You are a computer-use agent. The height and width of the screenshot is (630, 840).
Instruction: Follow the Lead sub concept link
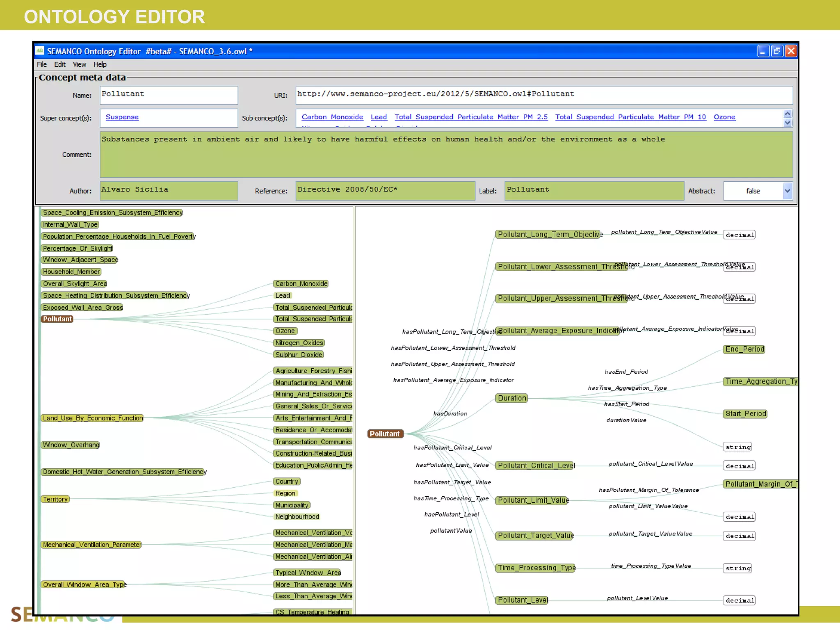379,117
